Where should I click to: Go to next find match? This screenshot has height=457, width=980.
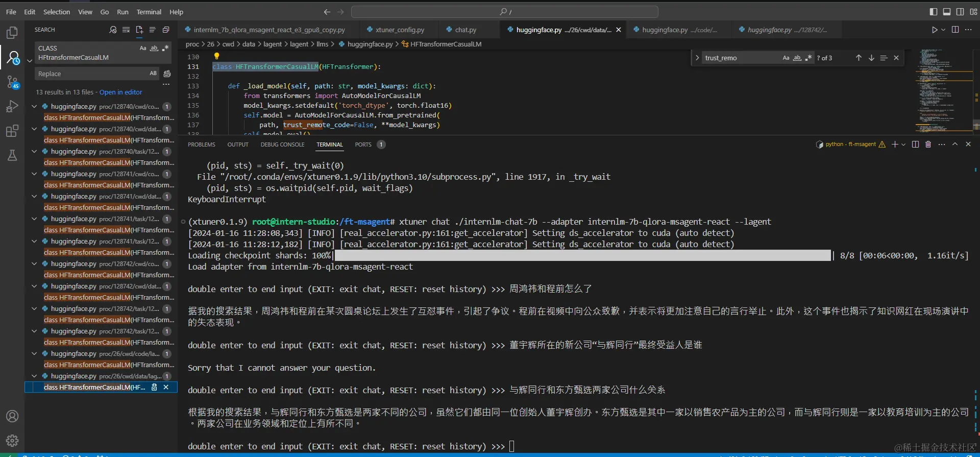pyautogui.click(x=871, y=58)
